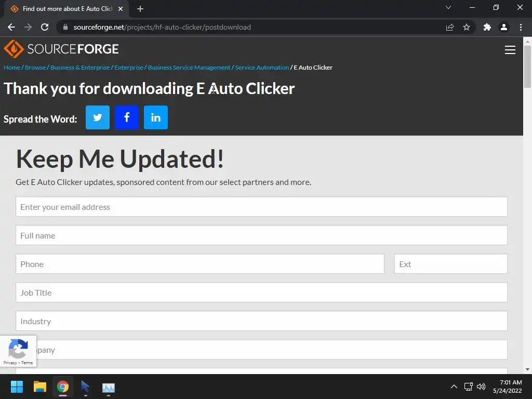Open File Explorer from taskbar
Image resolution: width=532 pixels, height=399 pixels.
(x=39, y=387)
